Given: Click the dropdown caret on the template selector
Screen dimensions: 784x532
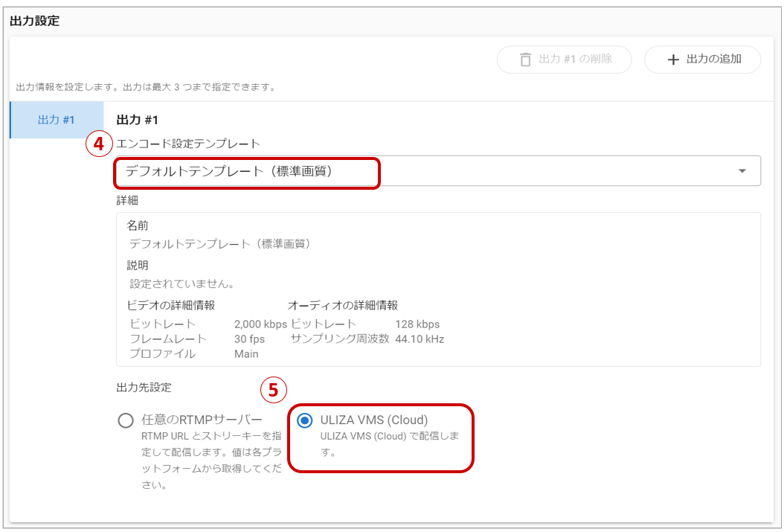Looking at the screenshot, I should [x=741, y=170].
